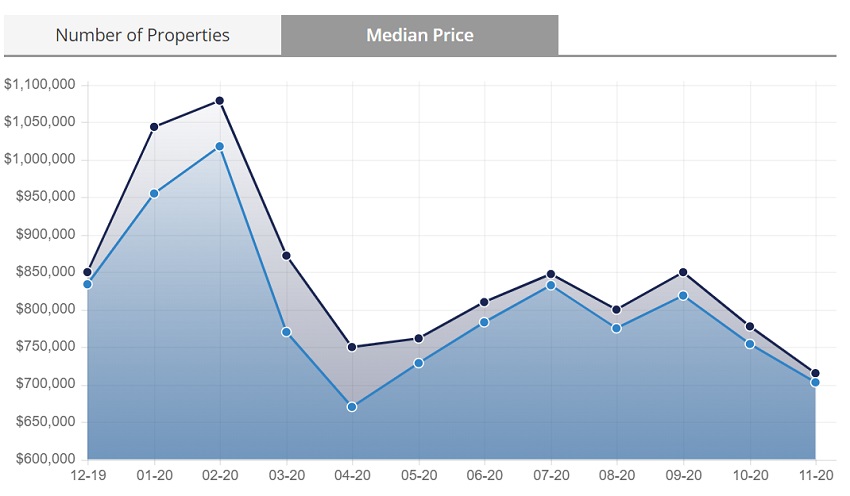Click the dark navy data point for 08-20
850x496 pixels.
(617, 310)
